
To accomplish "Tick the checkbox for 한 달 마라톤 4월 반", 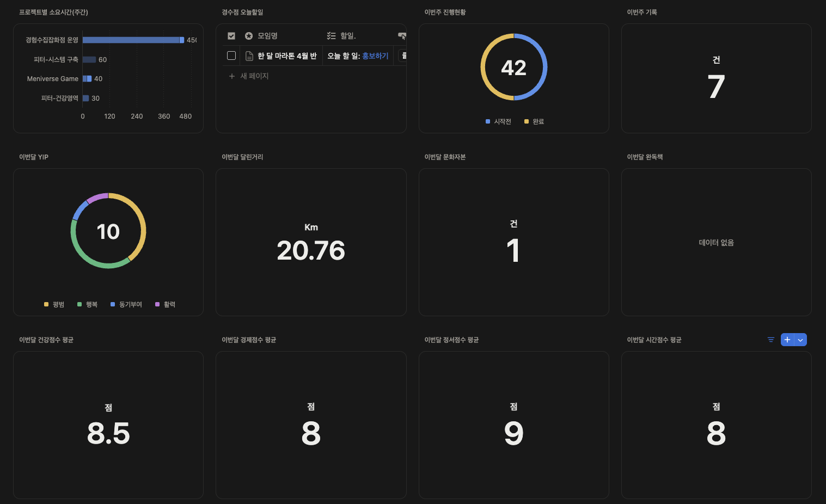I will click(x=231, y=56).
